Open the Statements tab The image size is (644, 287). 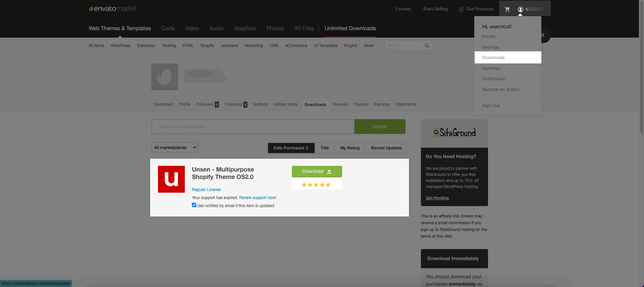[406, 104]
